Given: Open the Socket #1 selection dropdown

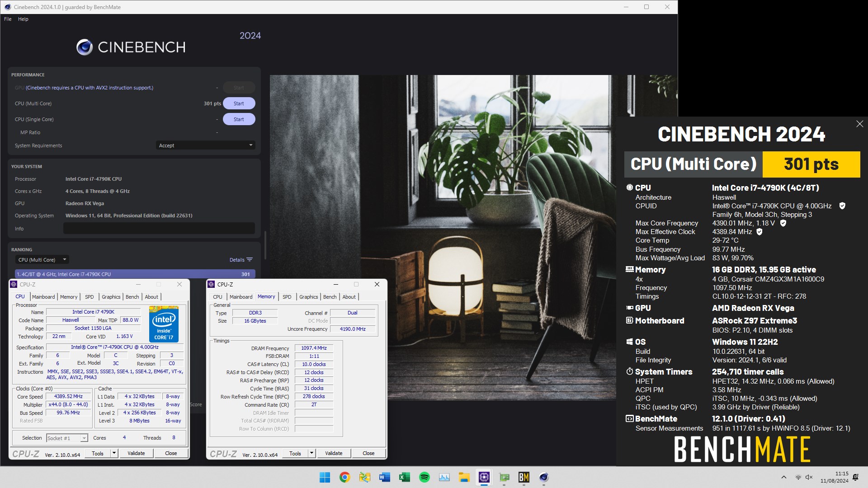Looking at the screenshot, I should (x=67, y=438).
